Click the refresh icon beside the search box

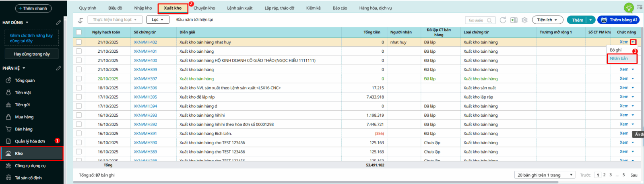click(x=503, y=20)
